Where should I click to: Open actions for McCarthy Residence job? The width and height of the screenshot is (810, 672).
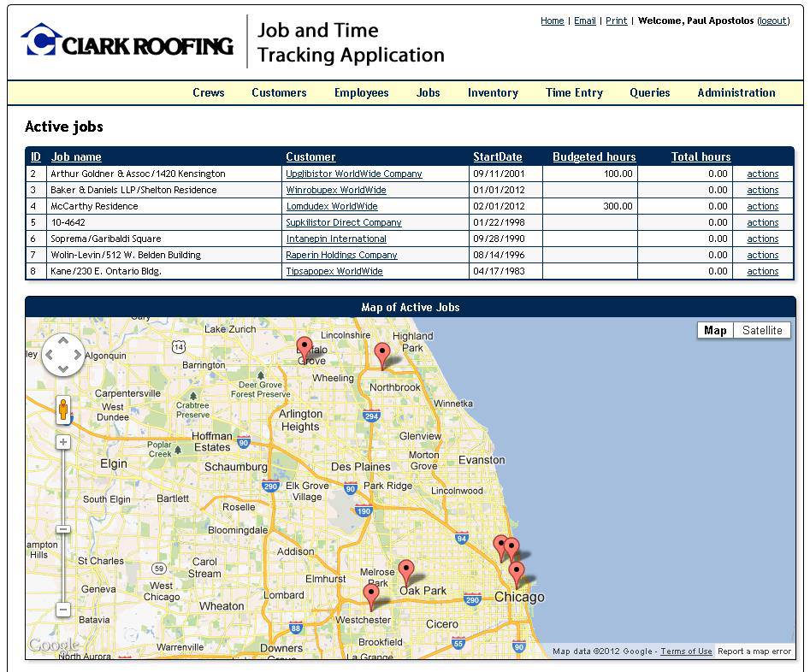point(762,206)
